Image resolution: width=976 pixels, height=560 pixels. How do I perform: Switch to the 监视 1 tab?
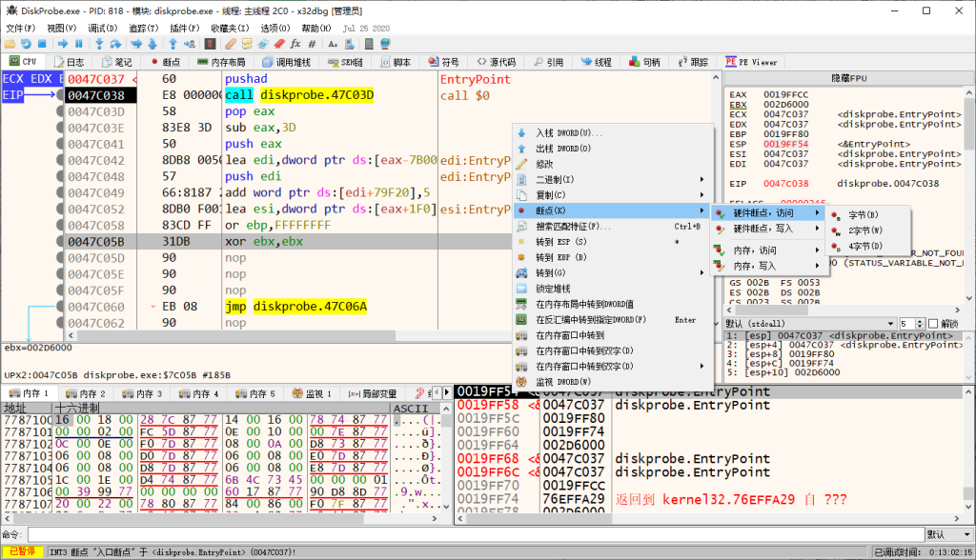tap(312, 394)
